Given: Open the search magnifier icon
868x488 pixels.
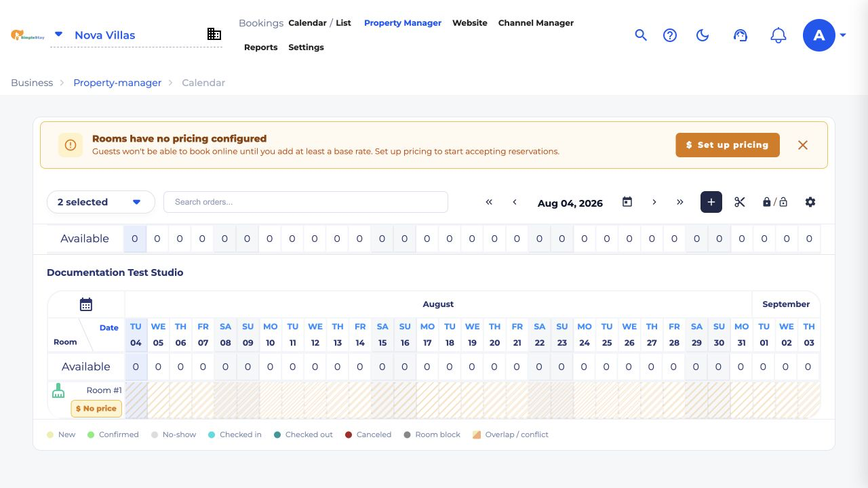Looking at the screenshot, I should pos(641,35).
